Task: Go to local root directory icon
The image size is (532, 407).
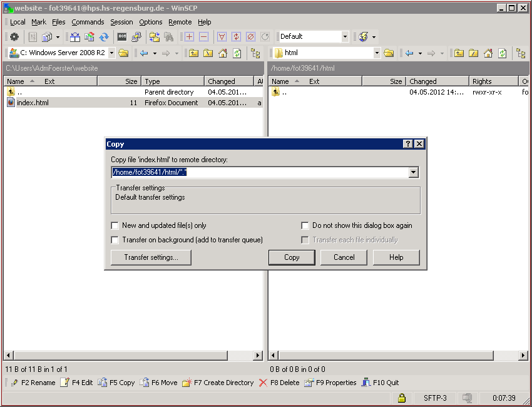Action: [x=208, y=53]
